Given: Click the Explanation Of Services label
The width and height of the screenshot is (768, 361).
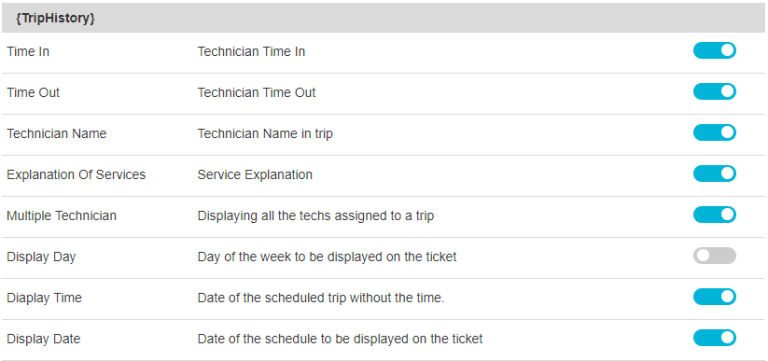Looking at the screenshot, I should pos(76,175).
